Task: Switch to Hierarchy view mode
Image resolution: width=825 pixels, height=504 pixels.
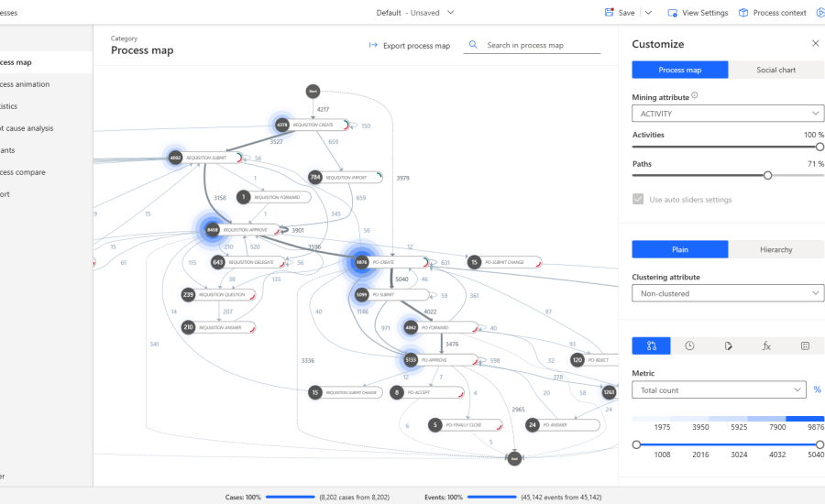Action: [775, 249]
